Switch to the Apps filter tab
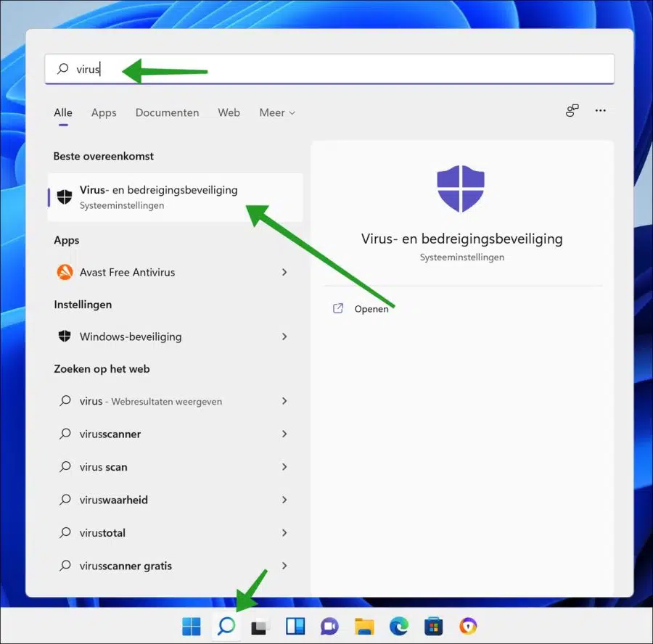The width and height of the screenshot is (653, 644). tap(104, 113)
